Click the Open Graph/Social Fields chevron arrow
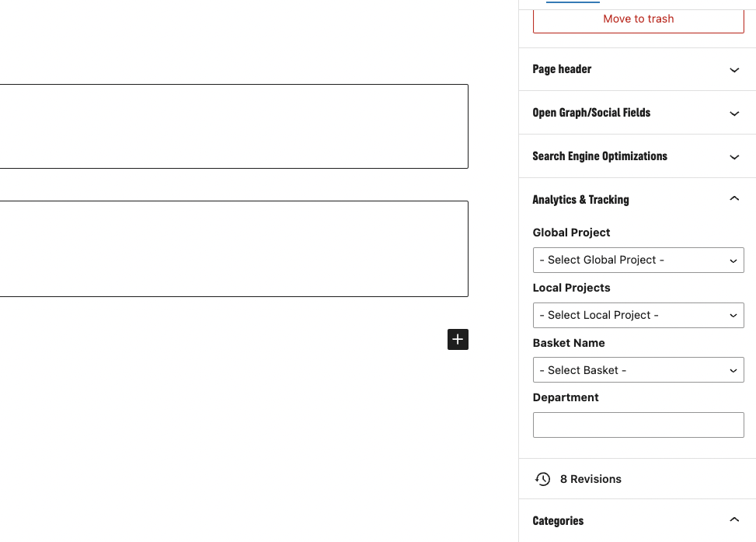This screenshot has width=756, height=542. (733, 114)
